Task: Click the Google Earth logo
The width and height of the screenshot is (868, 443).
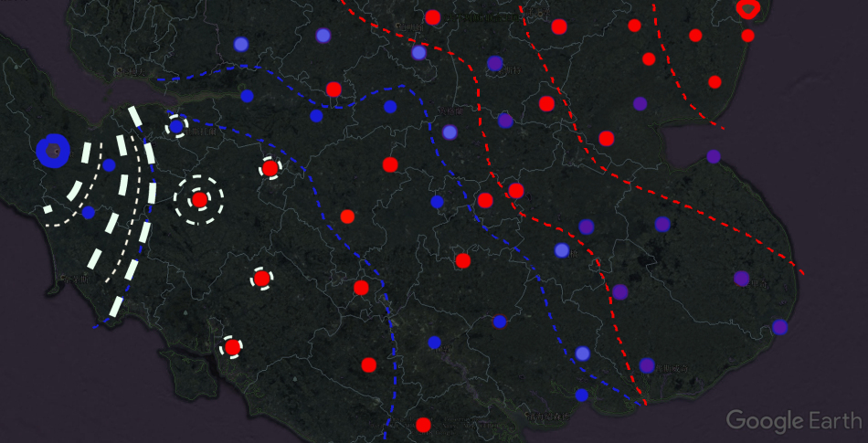Action: pyautogui.click(x=793, y=420)
